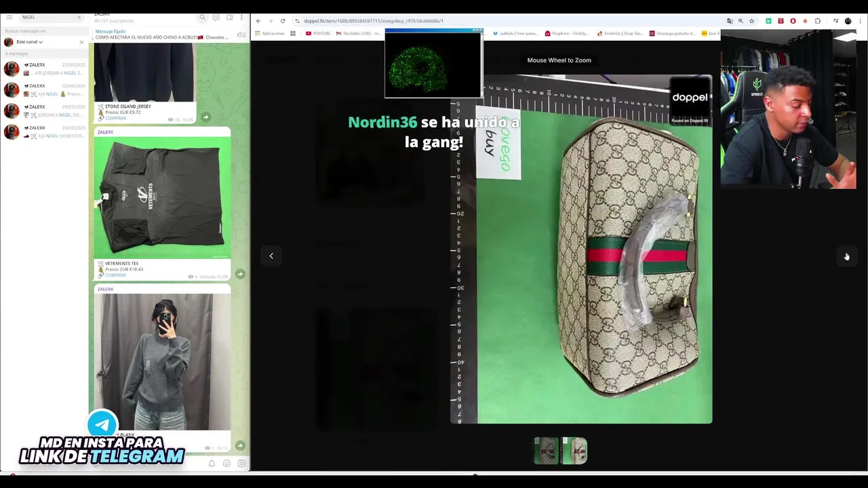Open the 'Descarga gratuita' bookmark

pos(672,33)
